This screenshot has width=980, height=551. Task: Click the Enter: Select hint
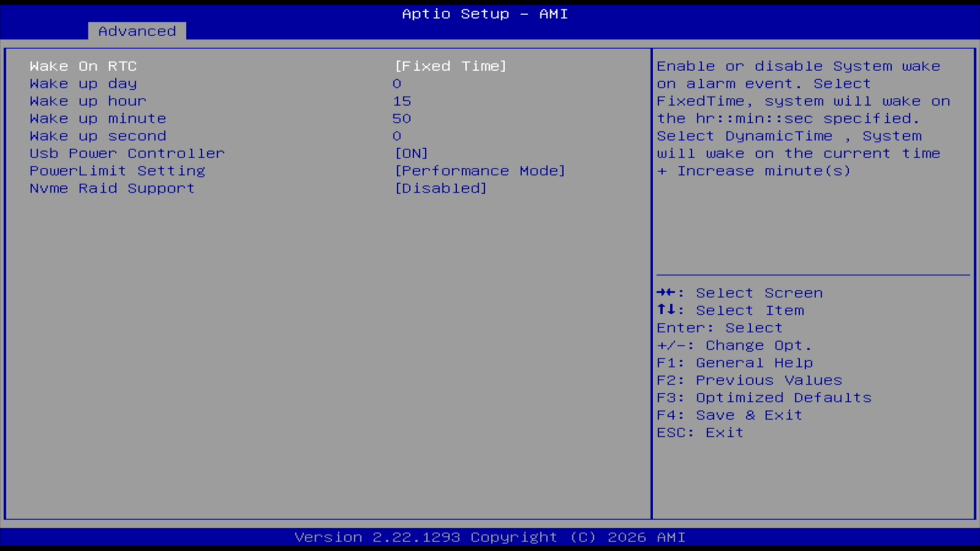pos(720,328)
